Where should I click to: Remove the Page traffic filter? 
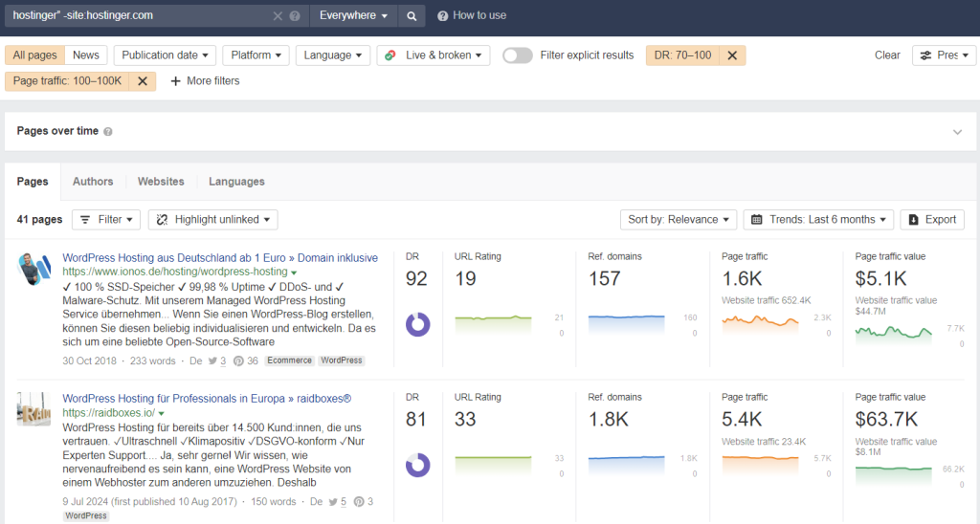(143, 80)
